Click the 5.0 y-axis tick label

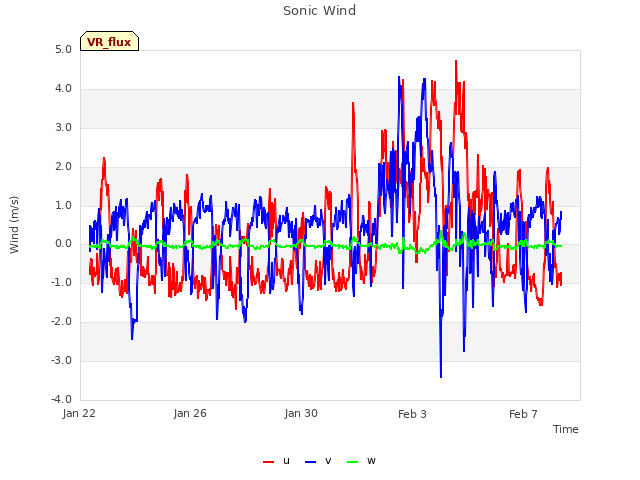click(x=63, y=49)
